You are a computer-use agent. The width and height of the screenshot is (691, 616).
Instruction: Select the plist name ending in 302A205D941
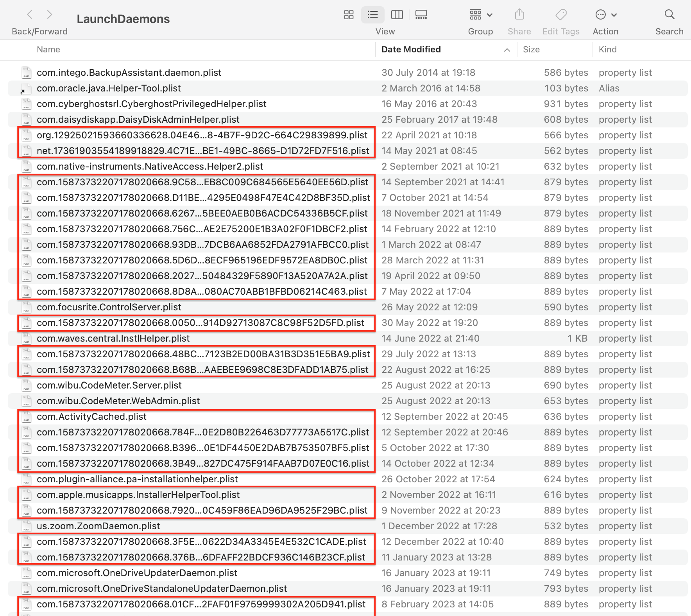point(201,604)
